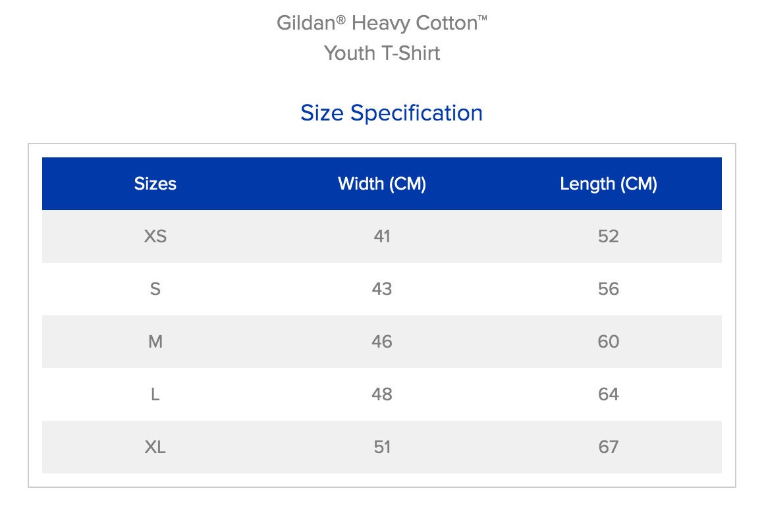This screenshot has height=532, width=764.
Task: Click the S length value 56
Action: pyautogui.click(x=609, y=289)
